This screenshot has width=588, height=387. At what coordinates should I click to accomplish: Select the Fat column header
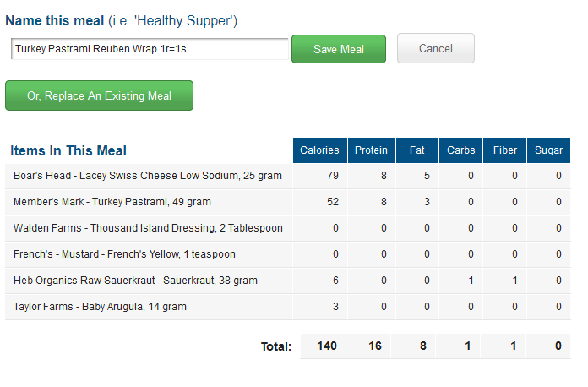pos(417,150)
